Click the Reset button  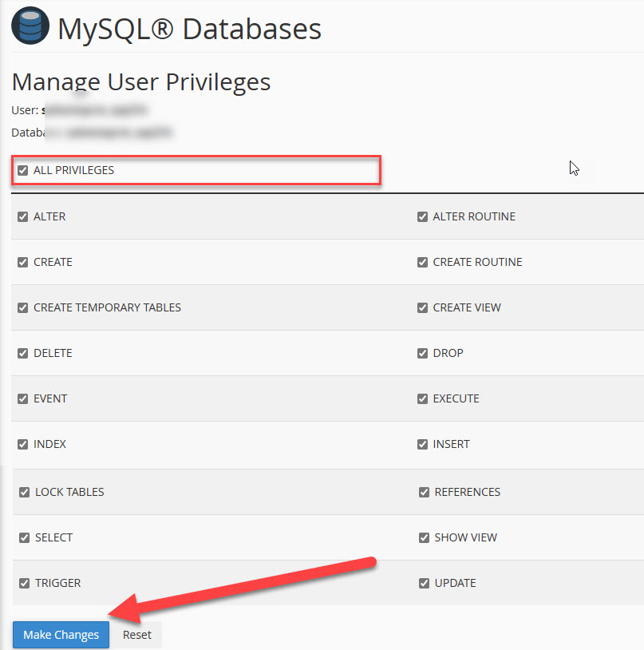coord(136,635)
